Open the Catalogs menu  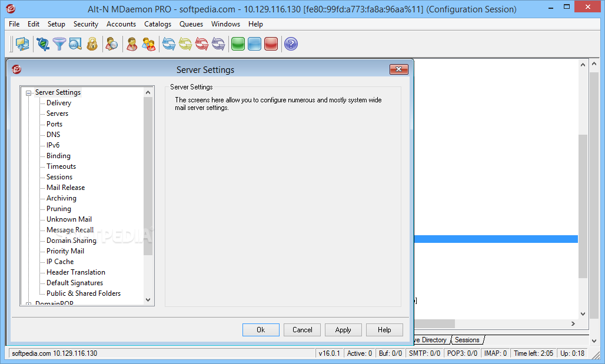pyautogui.click(x=158, y=24)
